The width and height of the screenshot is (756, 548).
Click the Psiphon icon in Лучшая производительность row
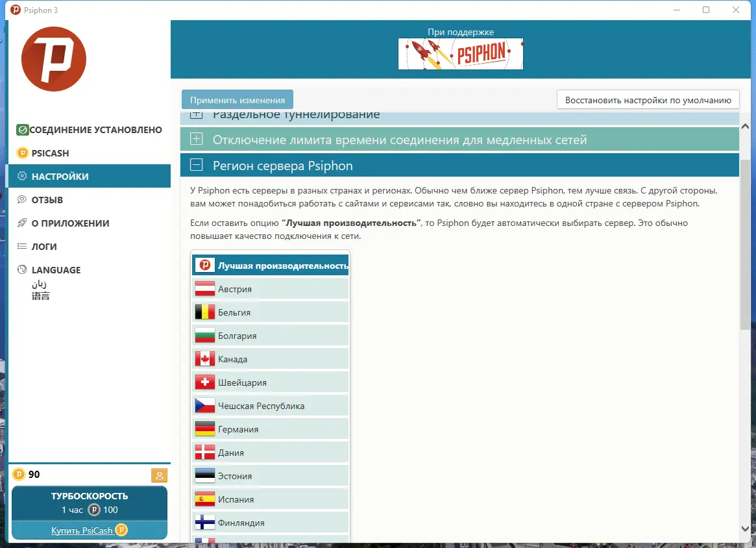[x=205, y=265]
